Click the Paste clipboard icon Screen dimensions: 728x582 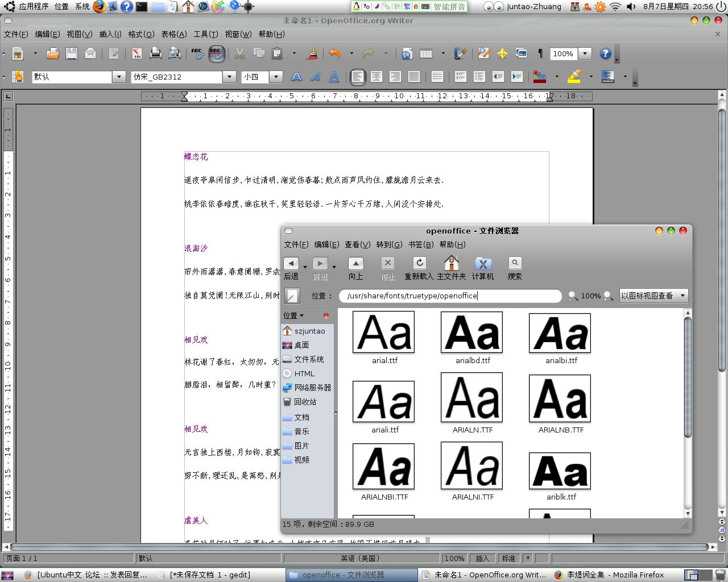(x=277, y=53)
